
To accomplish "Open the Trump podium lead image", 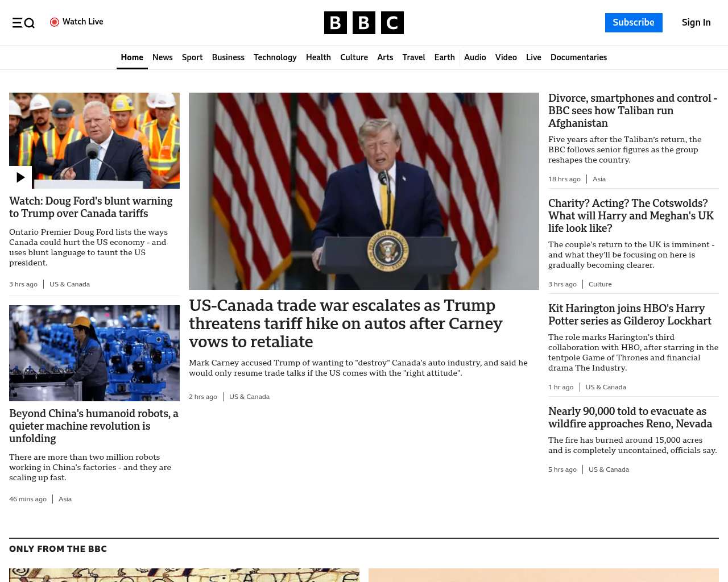I will click(364, 191).
